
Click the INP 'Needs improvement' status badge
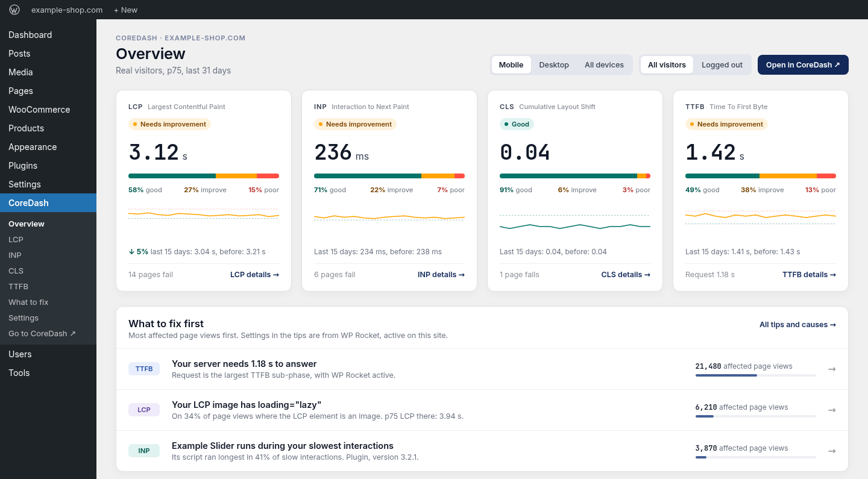tap(355, 124)
